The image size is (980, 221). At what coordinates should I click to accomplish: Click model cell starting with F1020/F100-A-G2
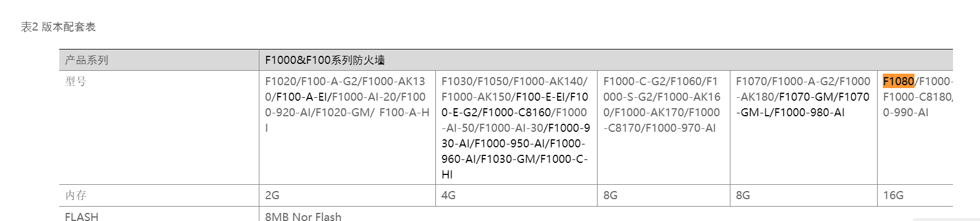click(347, 127)
